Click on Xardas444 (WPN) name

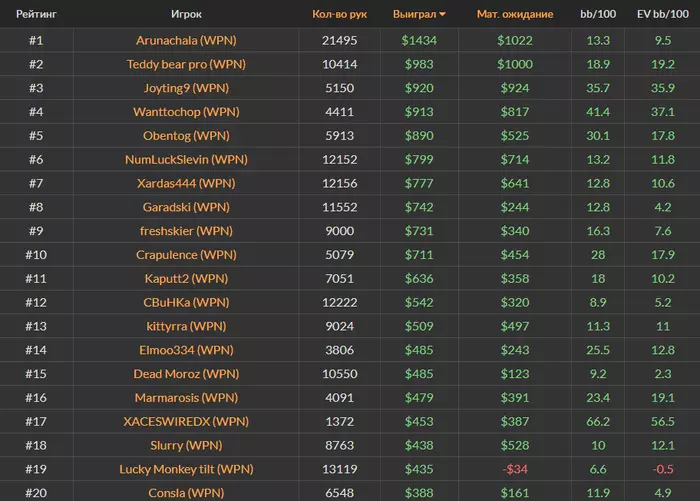coord(186,183)
